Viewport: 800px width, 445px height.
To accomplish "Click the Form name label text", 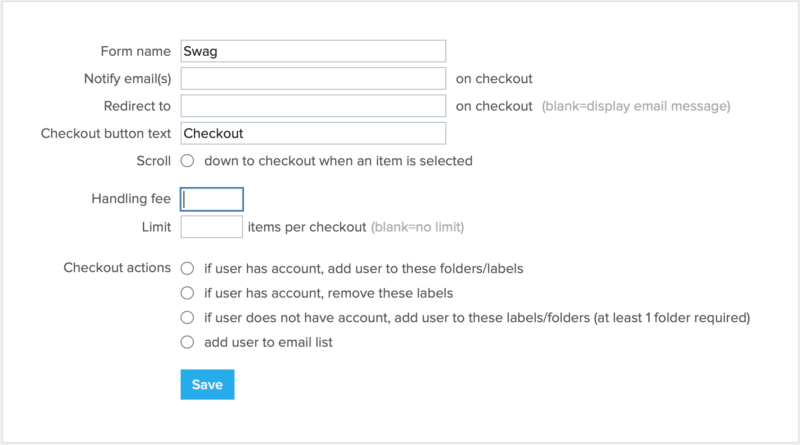I will (x=136, y=51).
